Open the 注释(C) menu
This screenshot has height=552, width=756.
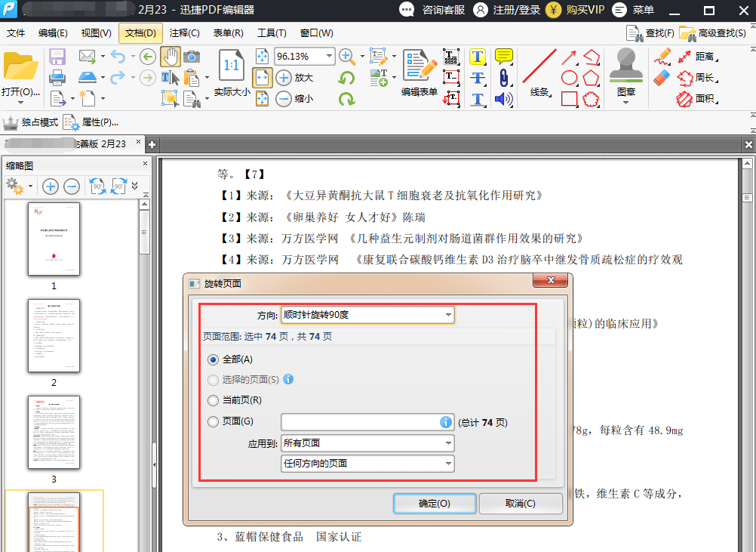click(x=185, y=32)
